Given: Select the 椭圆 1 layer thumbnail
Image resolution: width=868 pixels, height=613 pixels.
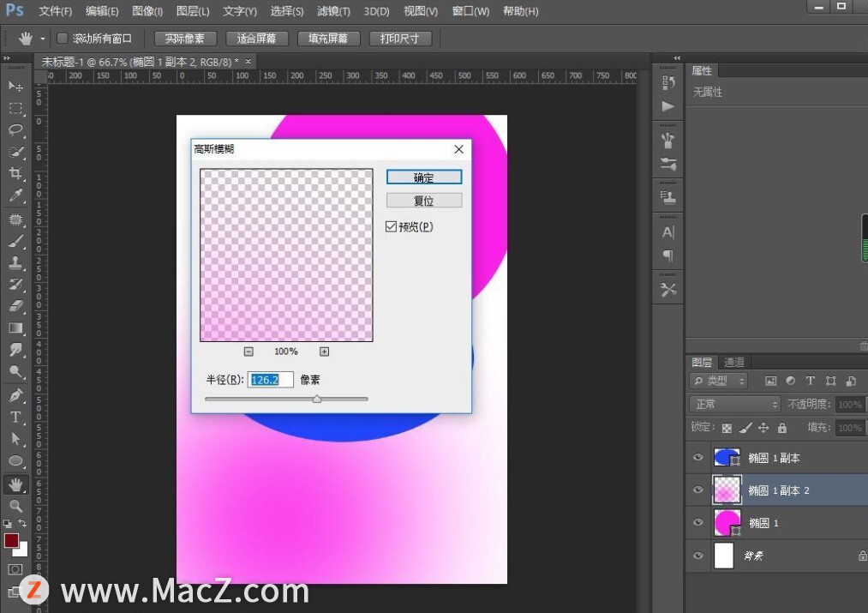Looking at the screenshot, I should tap(727, 522).
